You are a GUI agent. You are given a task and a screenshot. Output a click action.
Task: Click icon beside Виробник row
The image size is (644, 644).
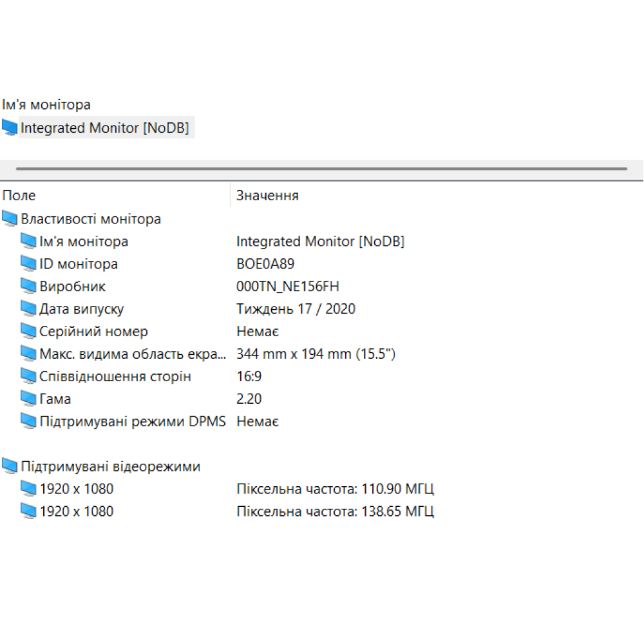point(28,287)
